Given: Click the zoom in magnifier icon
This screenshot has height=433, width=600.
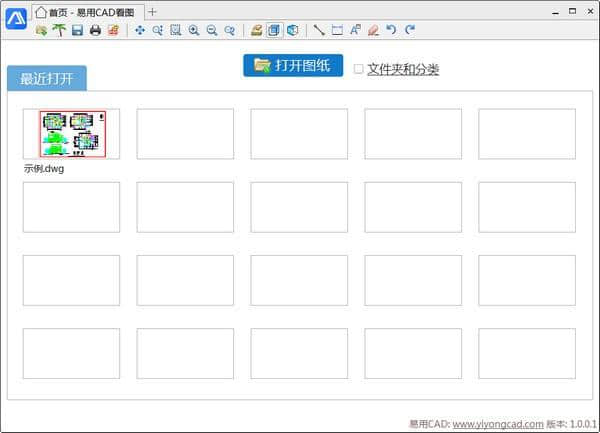Looking at the screenshot, I should click(194, 31).
